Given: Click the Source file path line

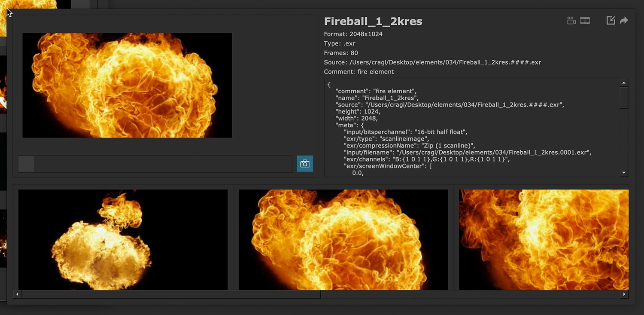Looking at the screenshot, I should tap(432, 62).
